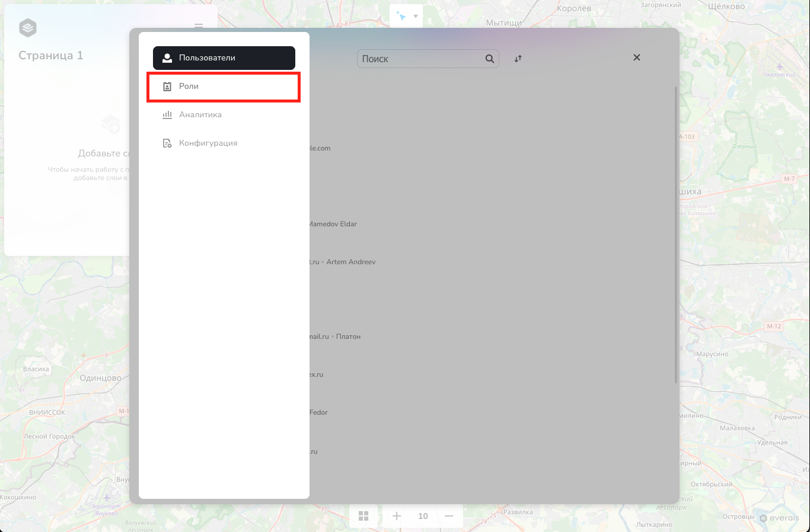Open the Аналитика section
This screenshot has width=810, height=532.
(224, 115)
